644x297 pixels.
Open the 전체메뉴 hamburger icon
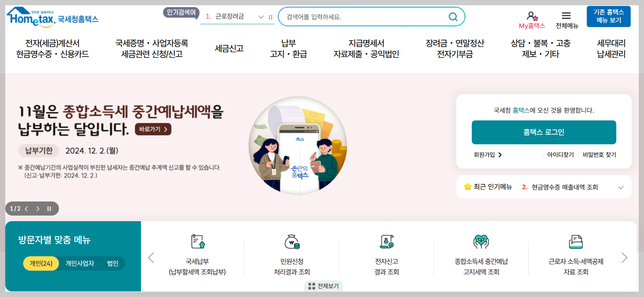coord(566,15)
